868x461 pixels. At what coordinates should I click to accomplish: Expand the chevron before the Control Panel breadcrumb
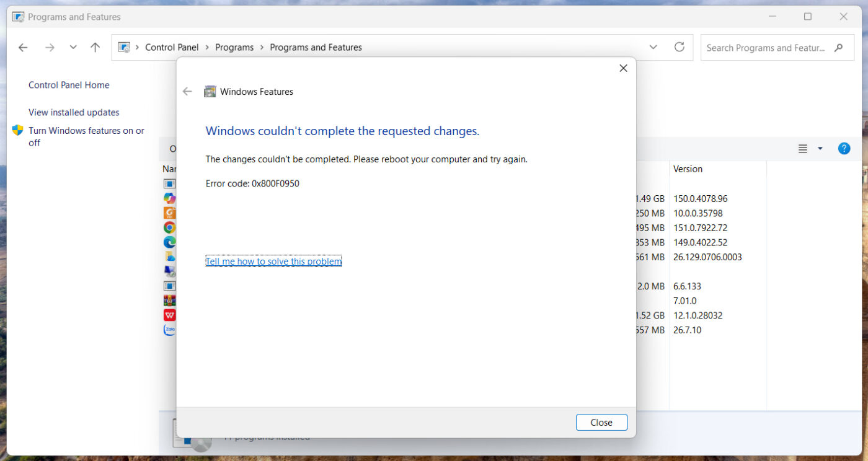click(x=136, y=47)
